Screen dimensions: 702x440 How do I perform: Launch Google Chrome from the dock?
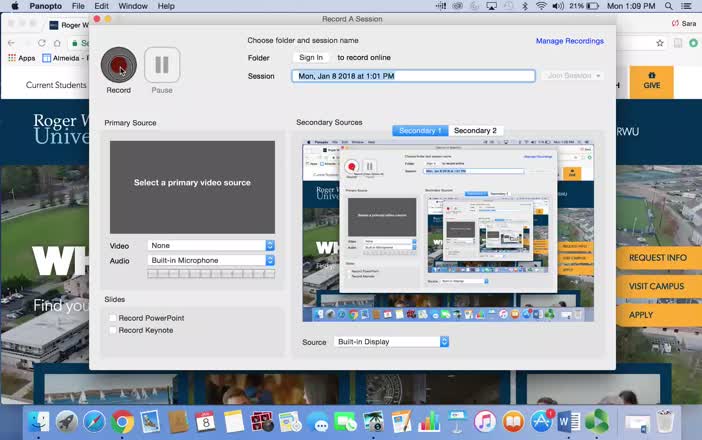(x=122, y=422)
